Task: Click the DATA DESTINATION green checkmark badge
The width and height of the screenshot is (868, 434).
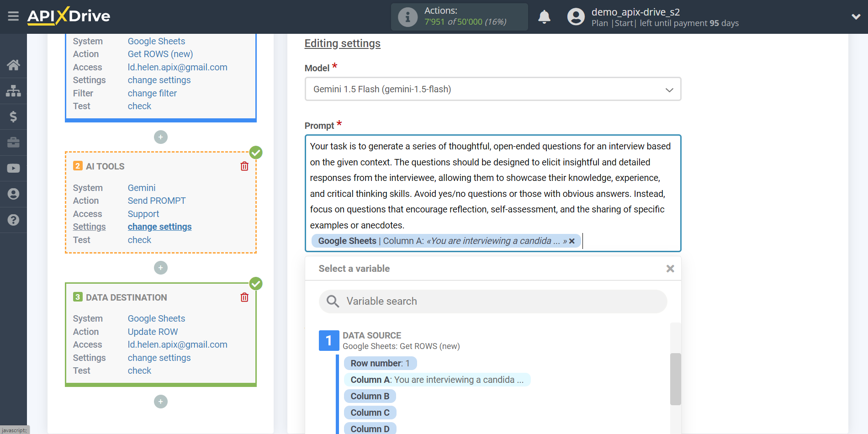Action: point(256,284)
